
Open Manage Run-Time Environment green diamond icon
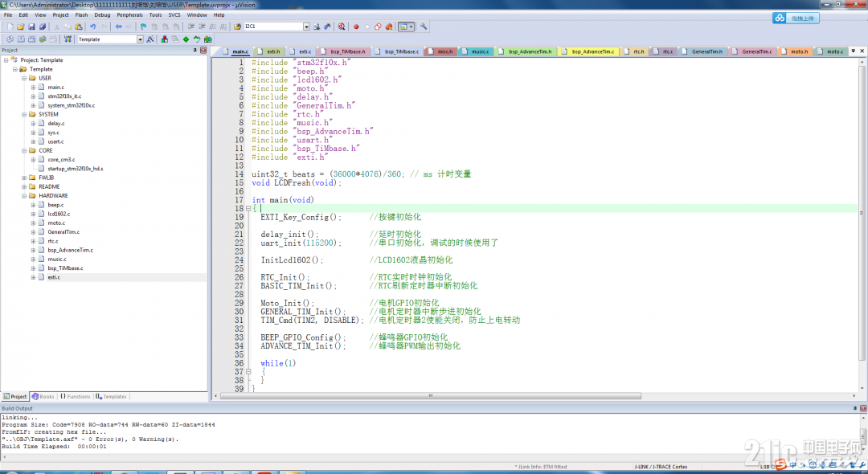click(x=186, y=39)
